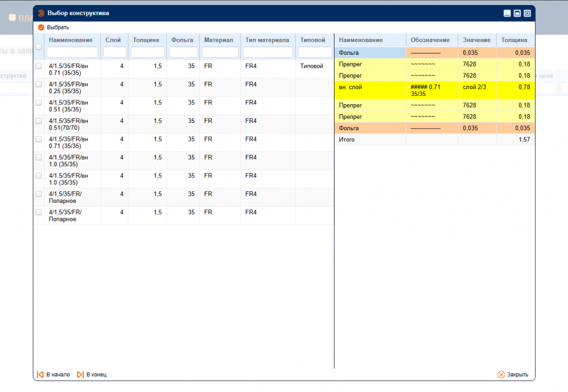Click the Закрыть circle-X icon
This screenshot has height=392, width=568.
click(501, 375)
